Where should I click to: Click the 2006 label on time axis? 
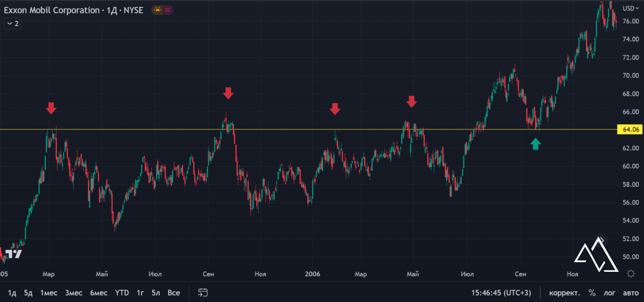pos(312,274)
